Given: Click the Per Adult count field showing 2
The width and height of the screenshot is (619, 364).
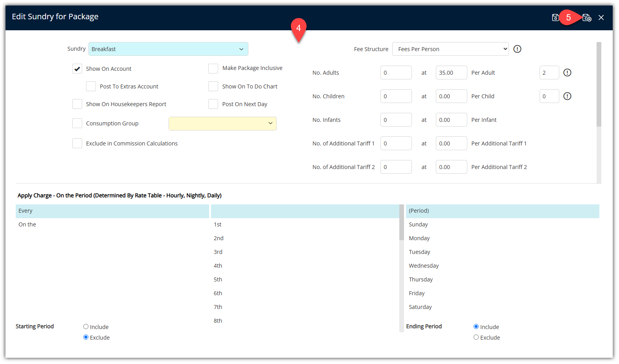Looking at the screenshot, I should tap(549, 72).
